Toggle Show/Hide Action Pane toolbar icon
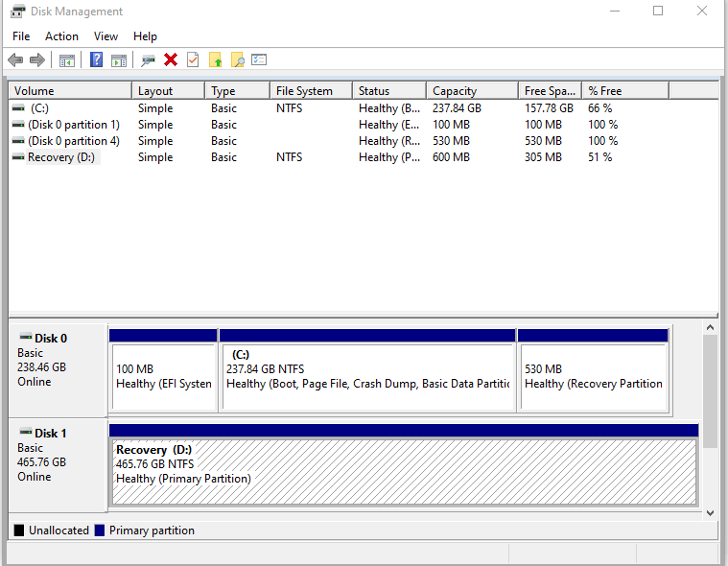This screenshot has width=728, height=566. 119,60
